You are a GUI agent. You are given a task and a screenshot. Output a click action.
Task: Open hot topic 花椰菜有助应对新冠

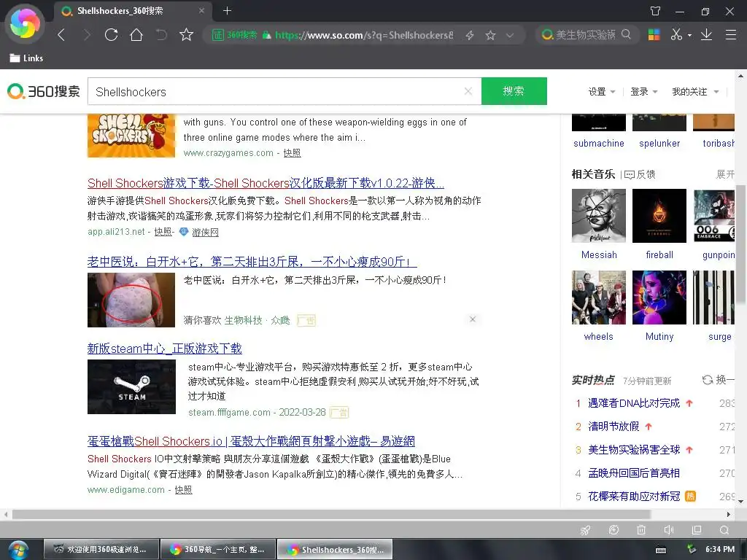[634, 496]
